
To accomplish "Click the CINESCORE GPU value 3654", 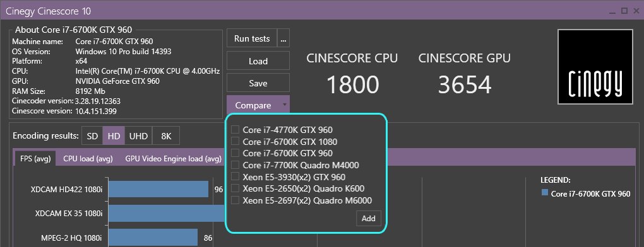I will click(465, 85).
